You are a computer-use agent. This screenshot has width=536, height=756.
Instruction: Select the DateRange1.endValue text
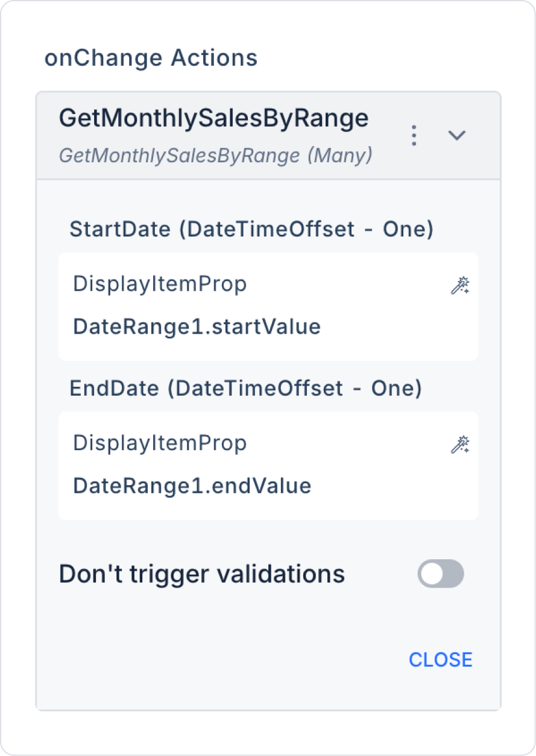(x=192, y=486)
